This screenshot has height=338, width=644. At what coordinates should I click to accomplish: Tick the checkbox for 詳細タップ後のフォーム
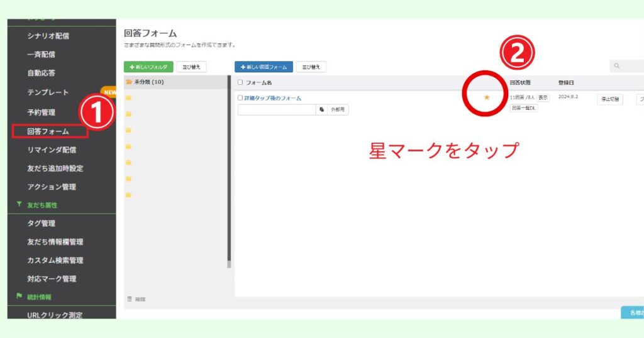click(240, 98)
